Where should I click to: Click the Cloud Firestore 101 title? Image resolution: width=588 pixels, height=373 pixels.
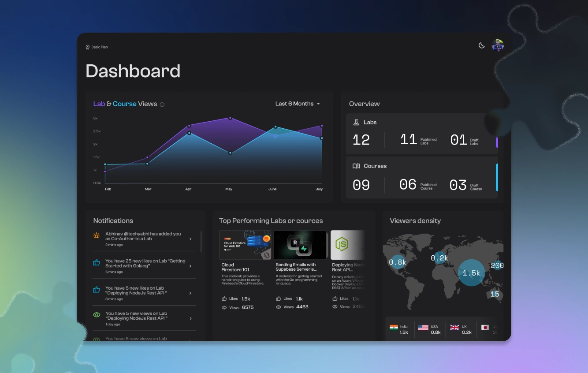[x=235, y=267]
